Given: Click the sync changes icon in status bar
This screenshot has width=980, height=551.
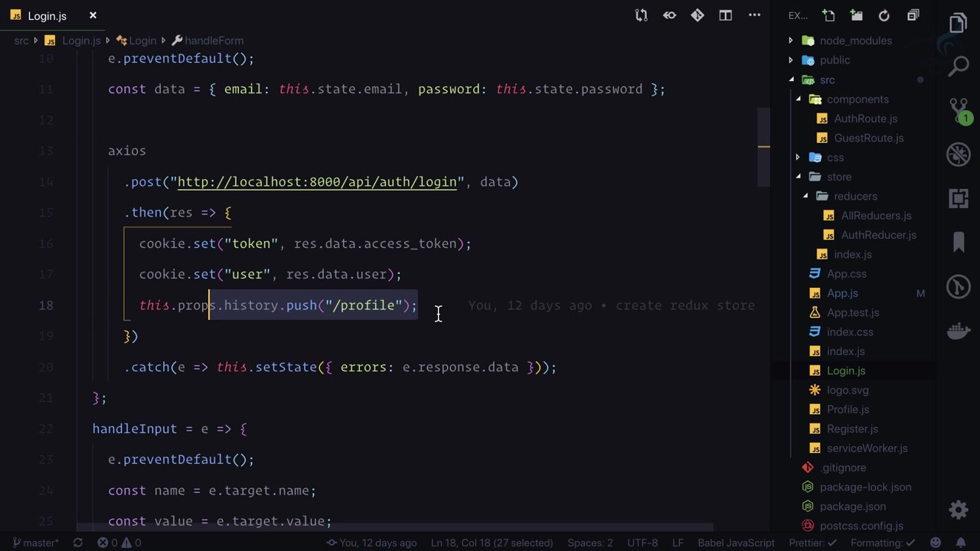Looking at the screenshot, I should click(77, 543).
